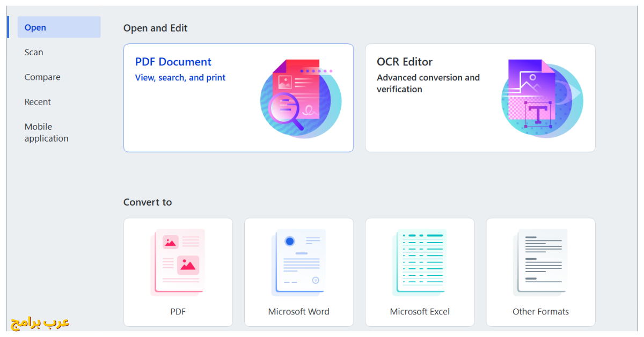Click the Other Formats label
Screen dimensions: 644x337
540,311
